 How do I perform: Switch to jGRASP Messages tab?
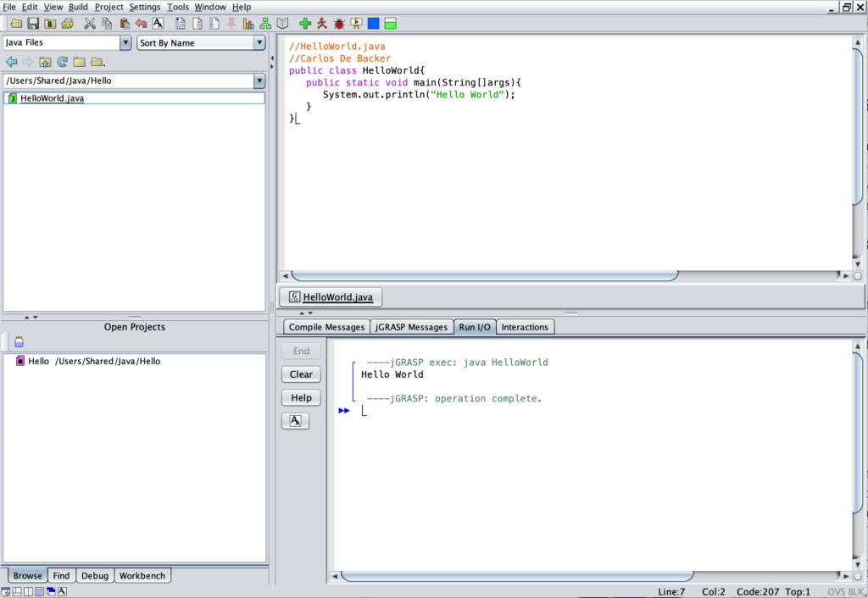(x=411, y=327)
